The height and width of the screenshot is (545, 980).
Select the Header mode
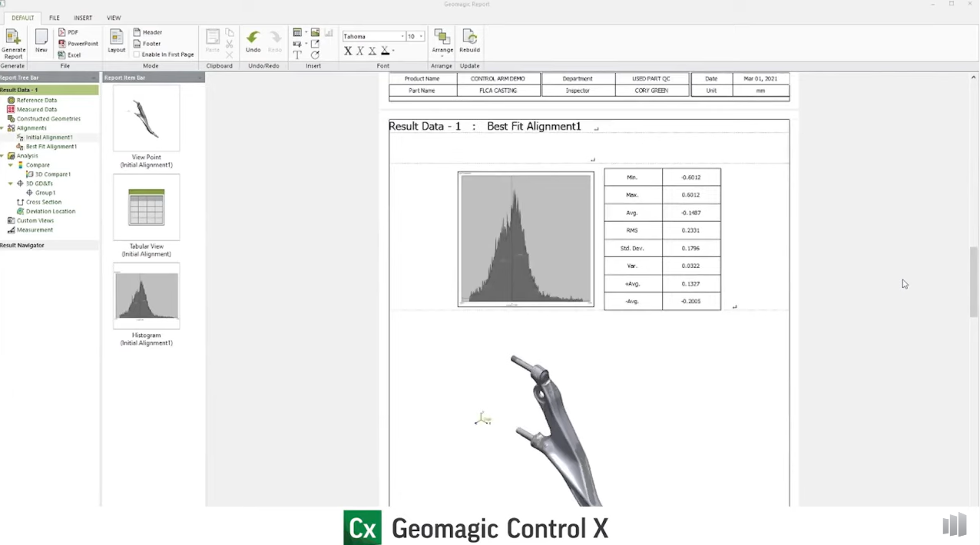147,32
